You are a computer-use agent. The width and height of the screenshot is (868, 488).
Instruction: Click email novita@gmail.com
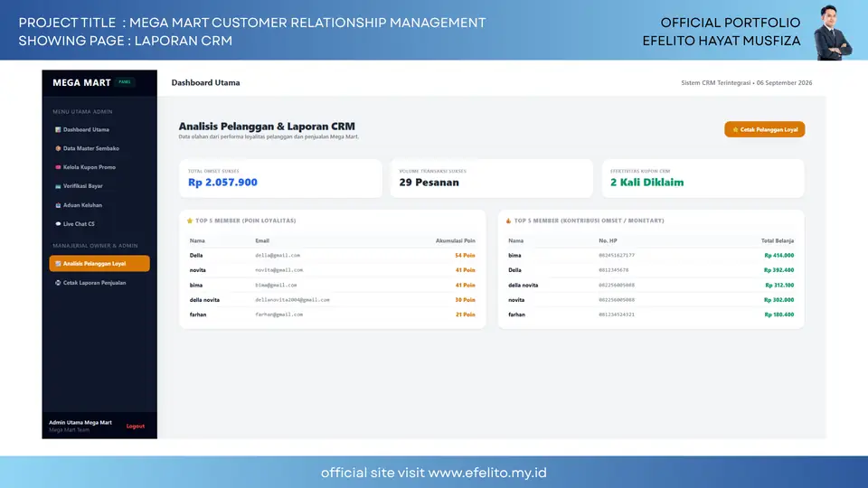tap(279, 270)
